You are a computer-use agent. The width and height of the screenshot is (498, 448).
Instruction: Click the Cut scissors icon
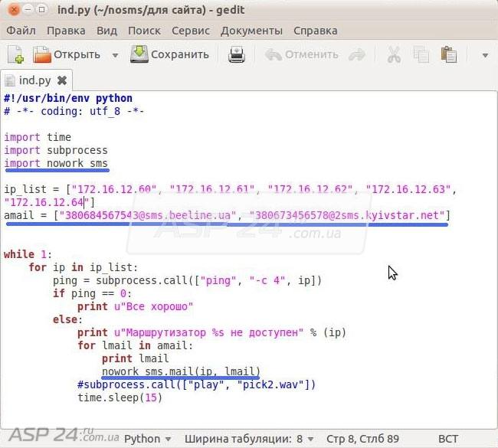[394, 54]
